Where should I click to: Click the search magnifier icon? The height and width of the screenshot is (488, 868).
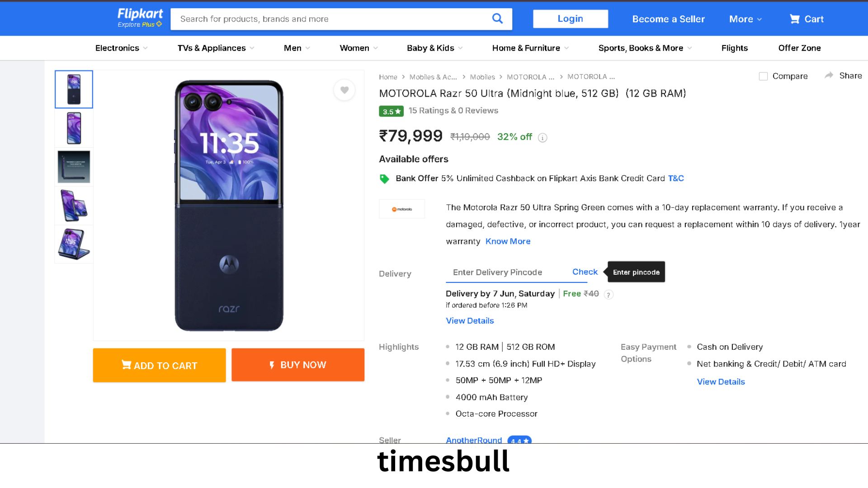pos(497,19)
